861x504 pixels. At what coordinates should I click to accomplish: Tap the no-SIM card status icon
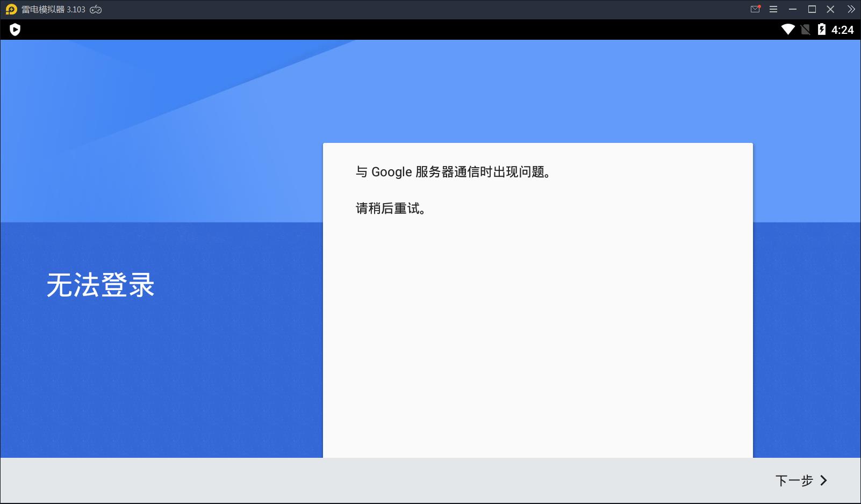805,30
